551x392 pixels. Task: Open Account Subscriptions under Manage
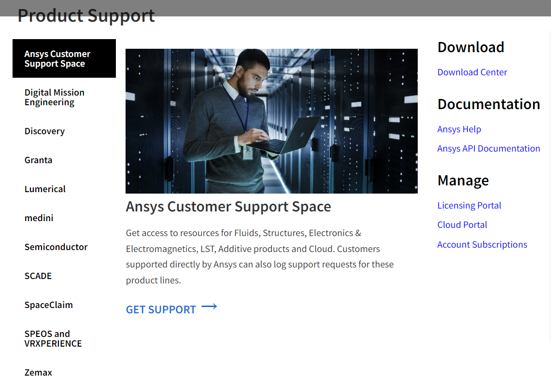482,245
